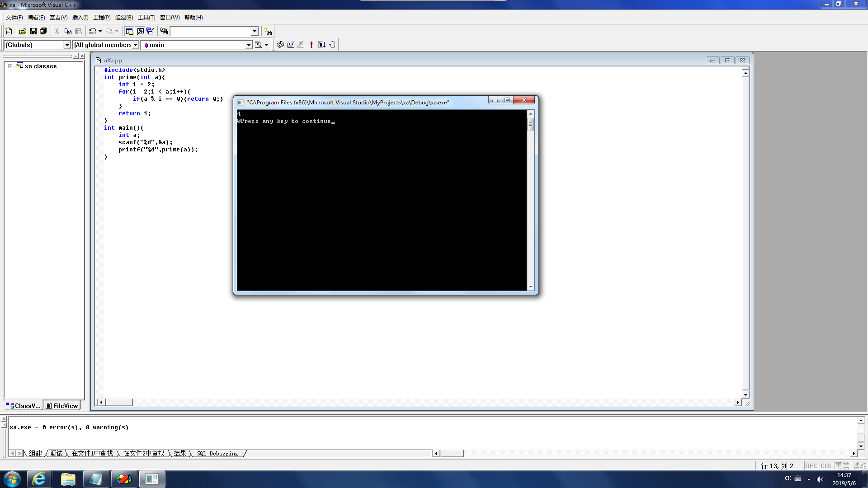The width and height of the screenshot is (868, 488).
Task: Click the Save All icon
Action: (43, 31)
